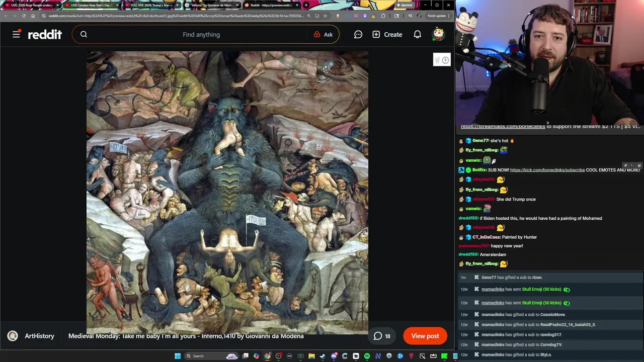Reload the current page
This screenshot has width=644, height=362.
[x=24, y=16]
